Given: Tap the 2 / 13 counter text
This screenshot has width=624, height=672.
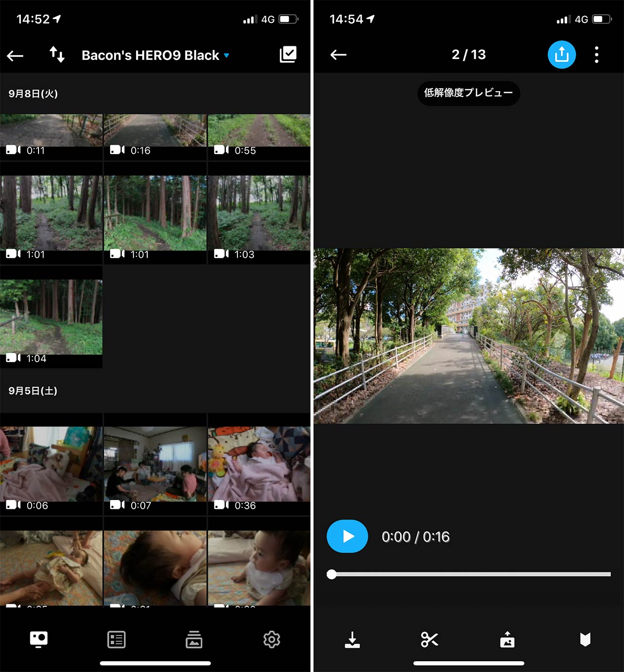Looking at the screenshot, I should pos(468,55).
